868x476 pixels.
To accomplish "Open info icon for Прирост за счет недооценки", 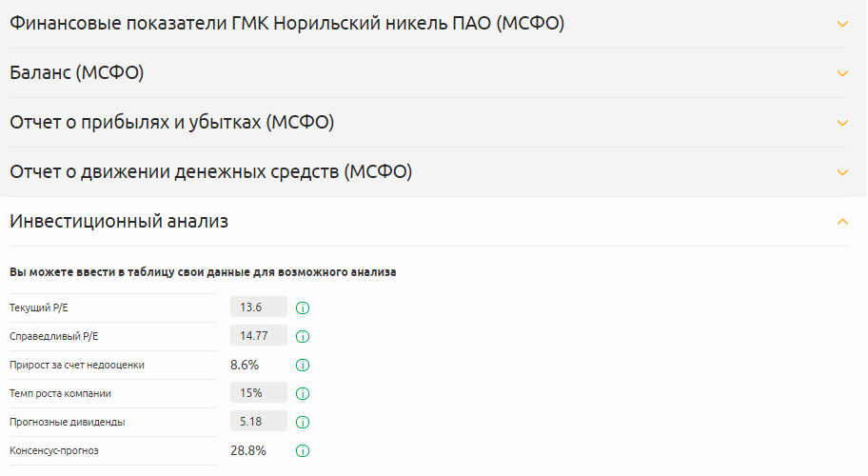I will [304, 365].
